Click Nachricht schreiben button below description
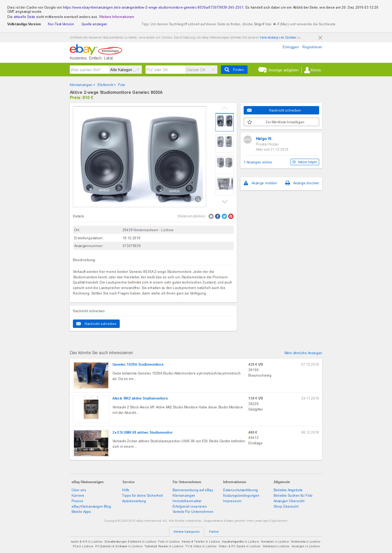The image size is (392, 553). click(x=96, y=324)
